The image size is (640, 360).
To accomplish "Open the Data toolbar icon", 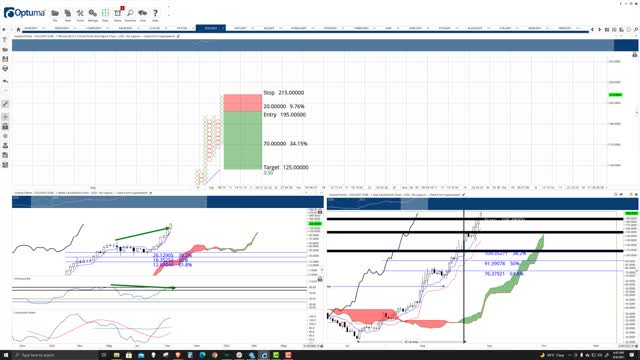I will click(105, 14).
